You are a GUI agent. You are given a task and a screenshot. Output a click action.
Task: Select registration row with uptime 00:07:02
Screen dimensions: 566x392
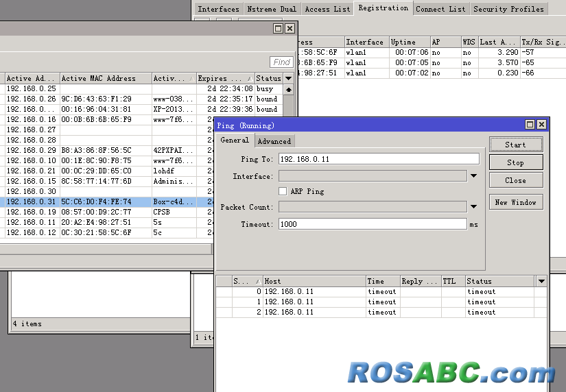coord(432,73)
